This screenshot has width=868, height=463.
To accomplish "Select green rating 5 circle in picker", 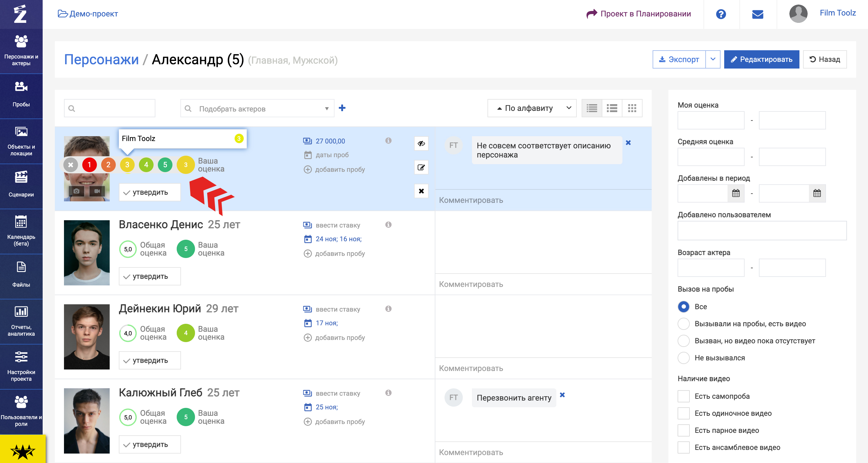I will (165, 165).
